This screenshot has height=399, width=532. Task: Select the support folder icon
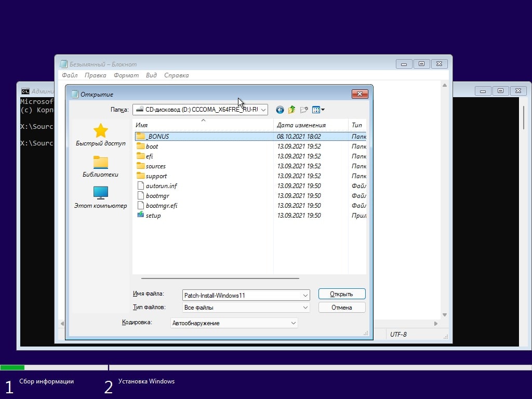[140, 176]
